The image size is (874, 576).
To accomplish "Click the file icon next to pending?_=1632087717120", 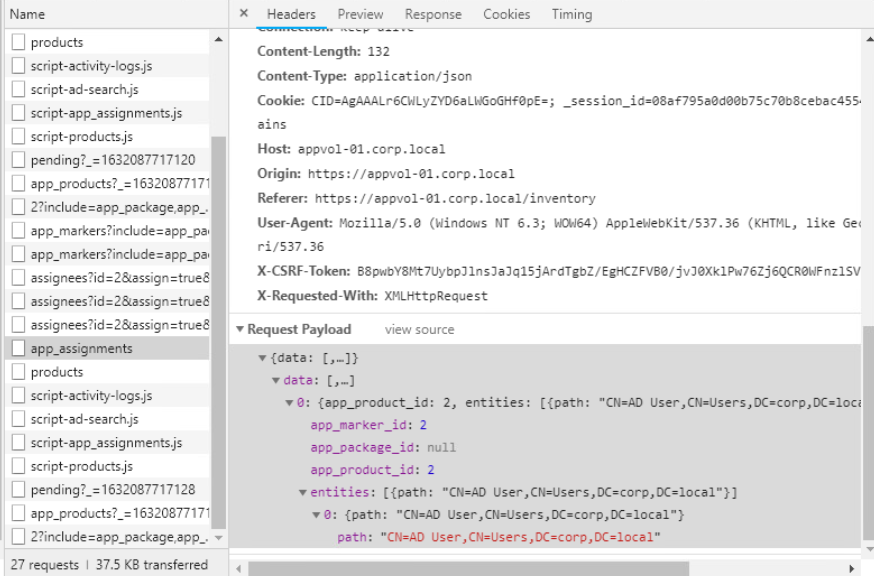I will [18, 160].
